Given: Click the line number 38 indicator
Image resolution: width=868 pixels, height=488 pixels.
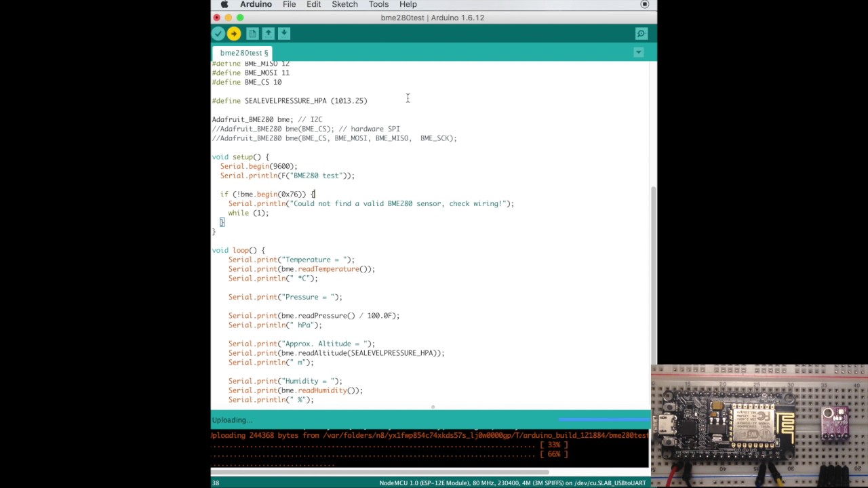Looking at the screenshot, I should coord(215,483).
